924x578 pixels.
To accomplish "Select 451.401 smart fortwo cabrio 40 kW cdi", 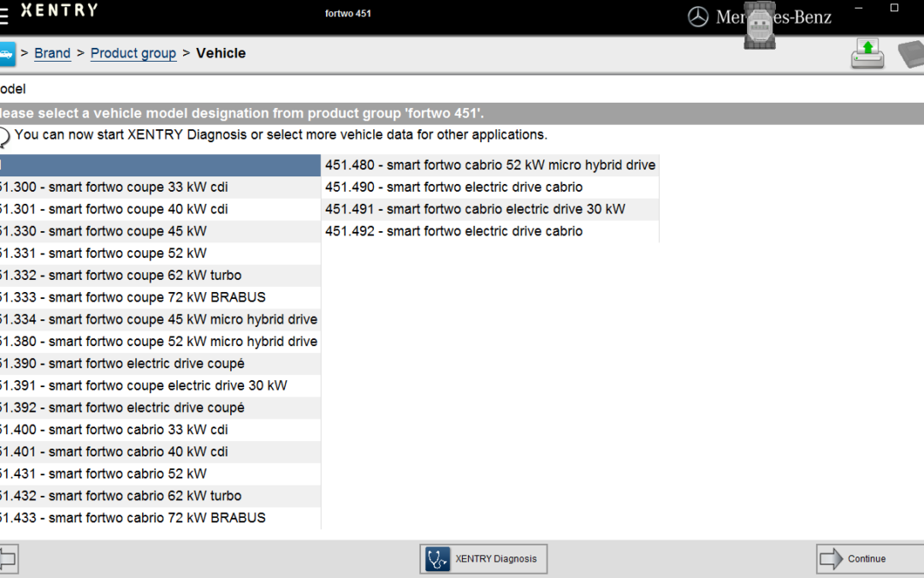I will (160, 452).
